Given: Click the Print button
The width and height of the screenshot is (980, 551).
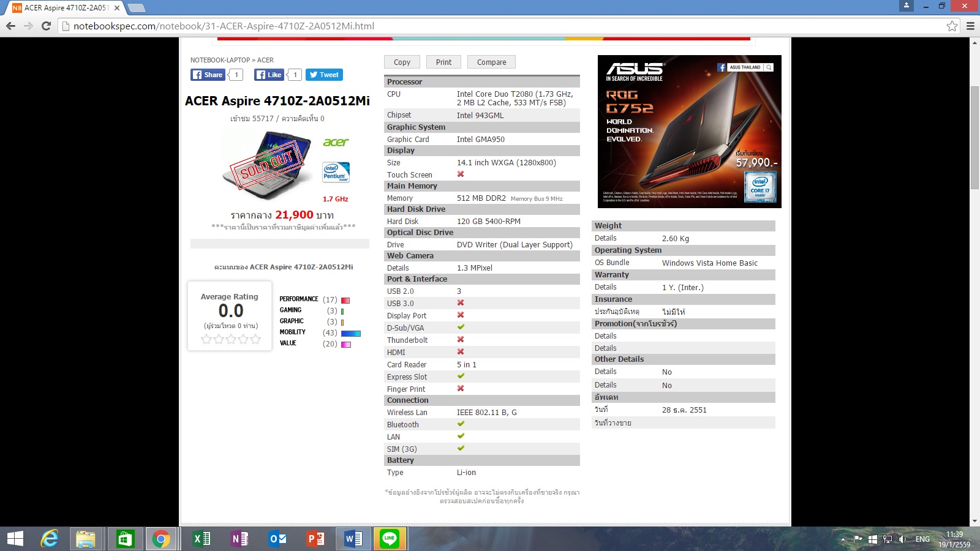Looking at the screenshot, I should click(x=443, y=62).
